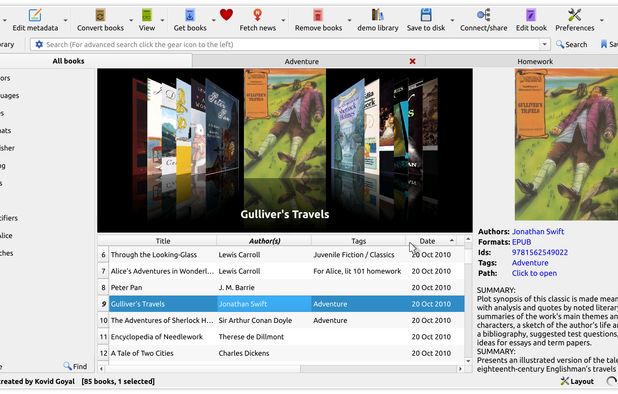This screenshot has height=394, width=618.
Task: Click the 'Click to open' path link
Action: coord(534,273)
